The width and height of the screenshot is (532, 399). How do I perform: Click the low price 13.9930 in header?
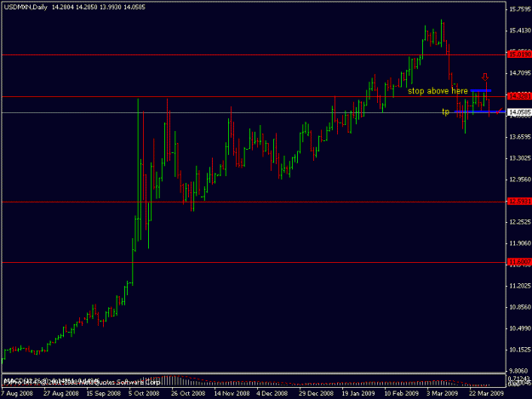tap(111, 7)
